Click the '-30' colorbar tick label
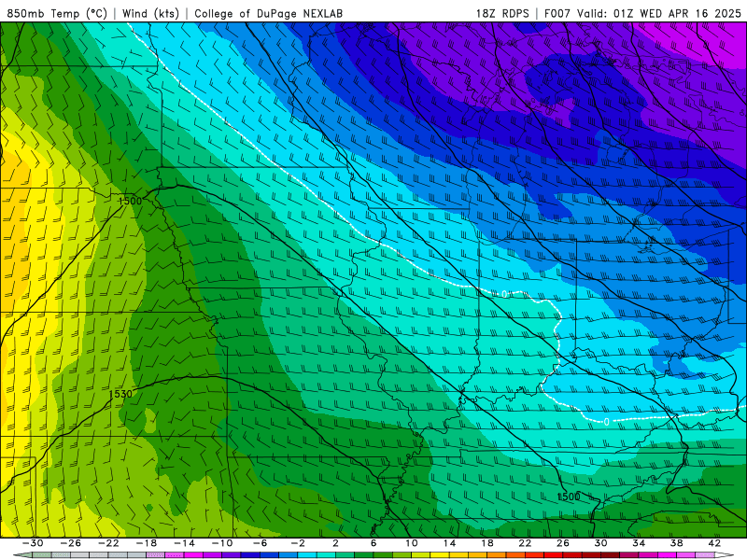 [33, 543]
